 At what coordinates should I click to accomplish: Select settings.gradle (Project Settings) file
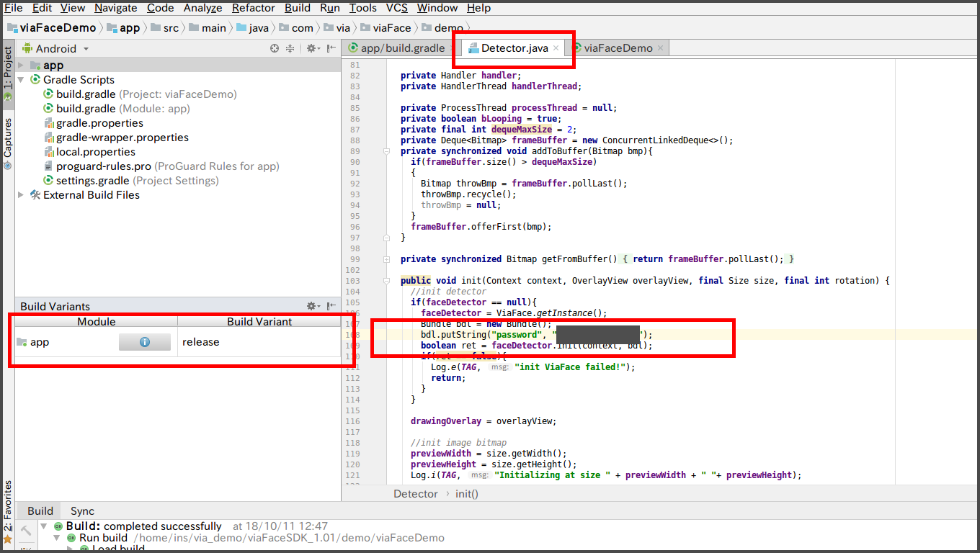coord(131,181)
